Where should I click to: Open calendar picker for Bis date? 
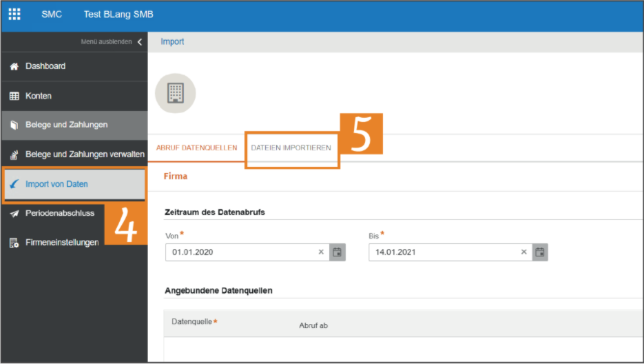point(540,252)
